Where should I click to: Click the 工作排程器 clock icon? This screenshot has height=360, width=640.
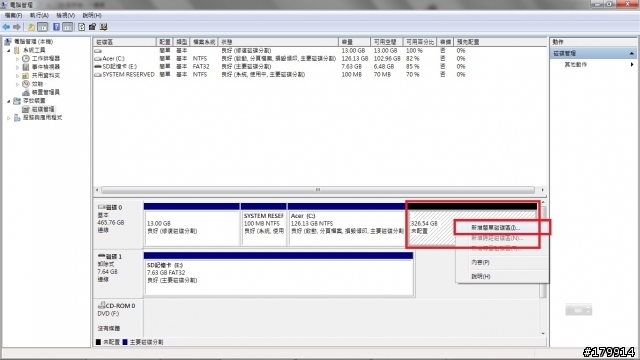point(26,59)
